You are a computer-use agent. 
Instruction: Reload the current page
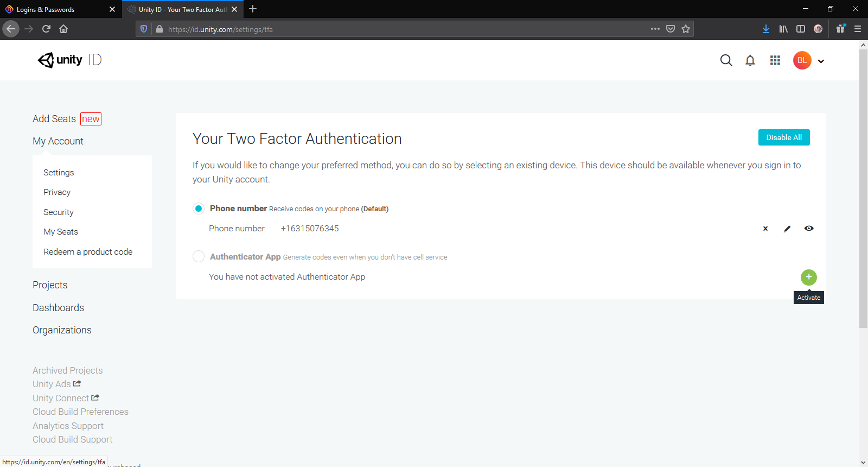point(47,29)
